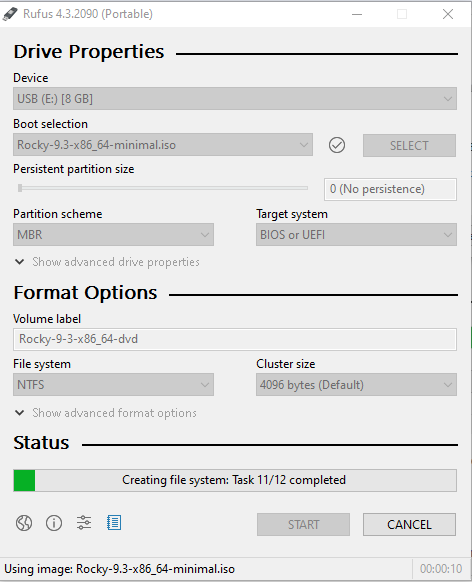Click the Volume label text field
The image size is (472, 582).
pos(235,339)
